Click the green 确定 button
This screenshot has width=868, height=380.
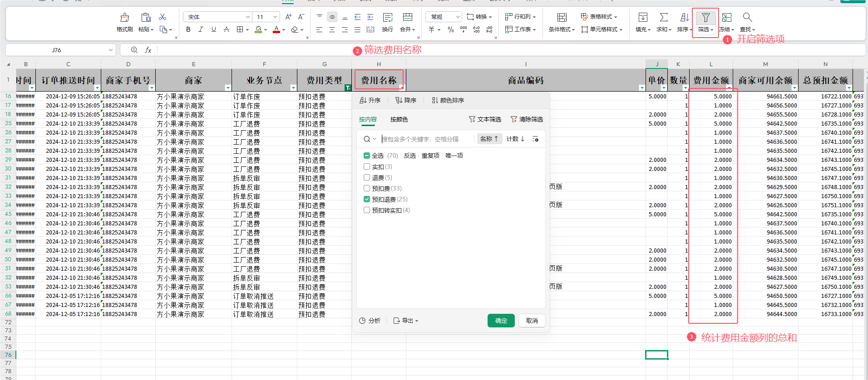pos(501,321)
